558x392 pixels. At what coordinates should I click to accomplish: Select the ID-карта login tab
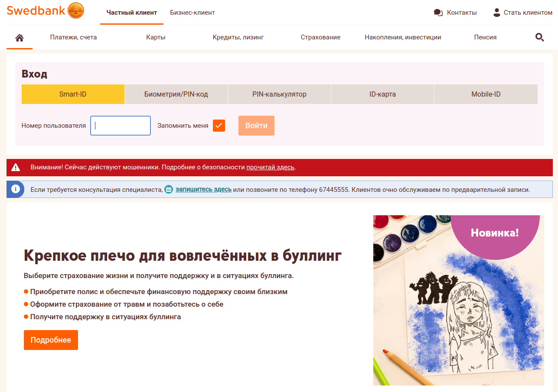click(x=382, y=94)
